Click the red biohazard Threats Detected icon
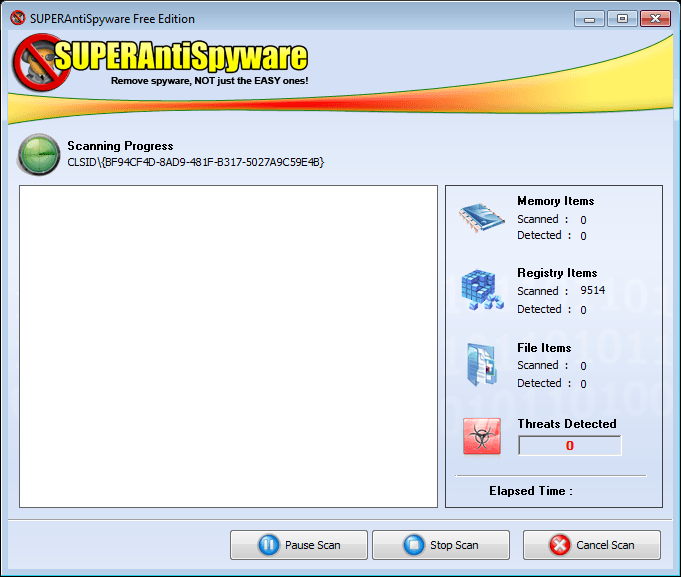This screenshot has height=577, width=681. (482, 436)
